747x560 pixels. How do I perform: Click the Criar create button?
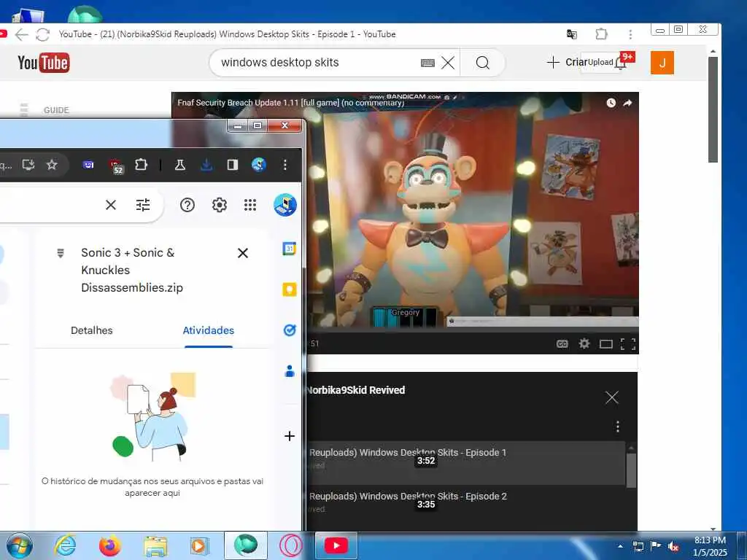click(567, 63)
